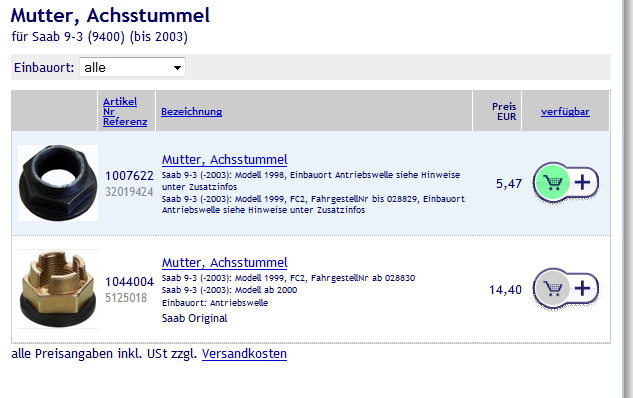The height and width of the screenshot is (398, 633).
Task: Click reference number 32019424
Action: point(129,191)
